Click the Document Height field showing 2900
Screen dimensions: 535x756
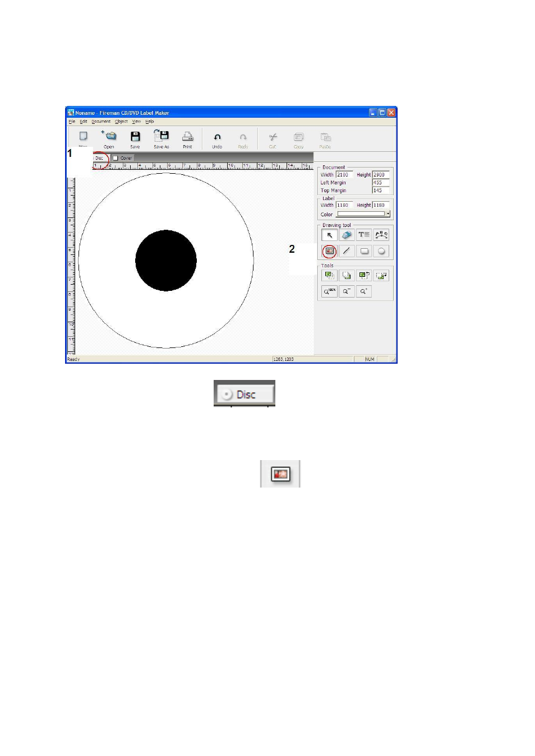tap(381, 175)
